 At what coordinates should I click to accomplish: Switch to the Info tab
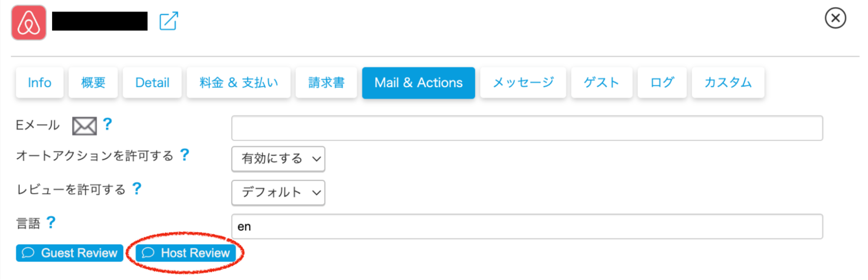pos(40,83)
